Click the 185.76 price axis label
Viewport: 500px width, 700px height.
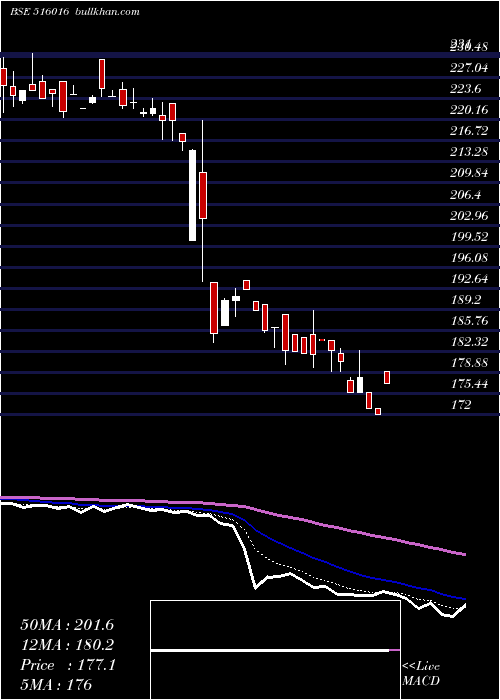pyautogui.click(x=469, y=321)
